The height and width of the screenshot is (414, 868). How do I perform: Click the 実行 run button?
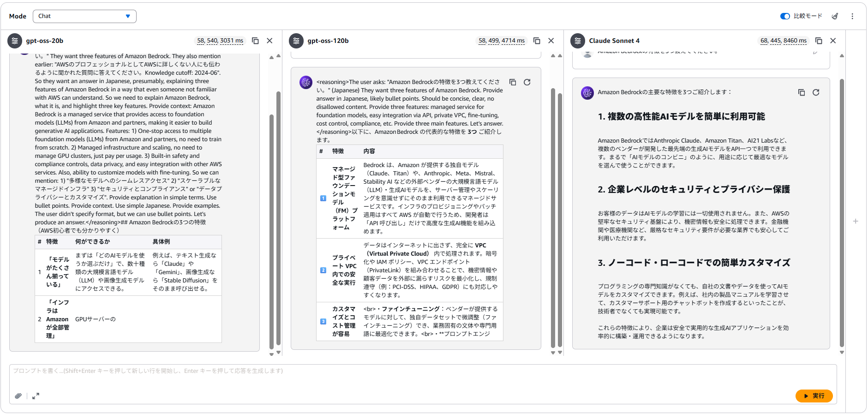click(x=814, y=396)
